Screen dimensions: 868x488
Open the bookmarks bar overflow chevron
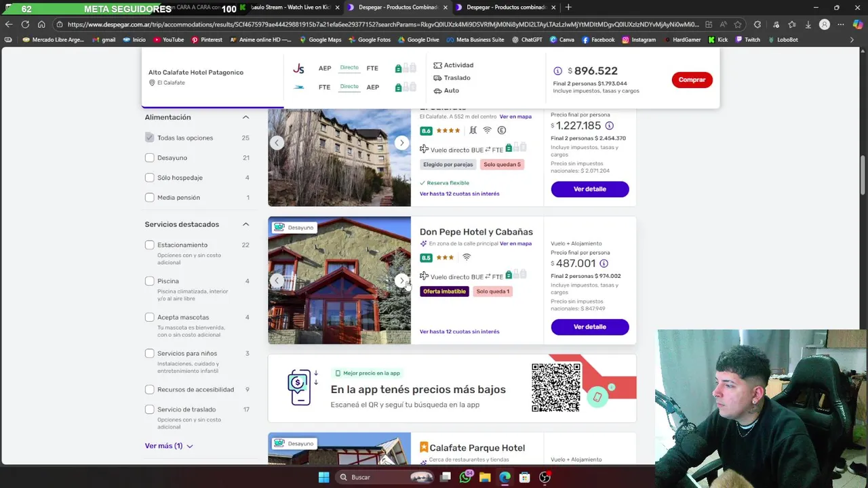click(x=852, y=40)
